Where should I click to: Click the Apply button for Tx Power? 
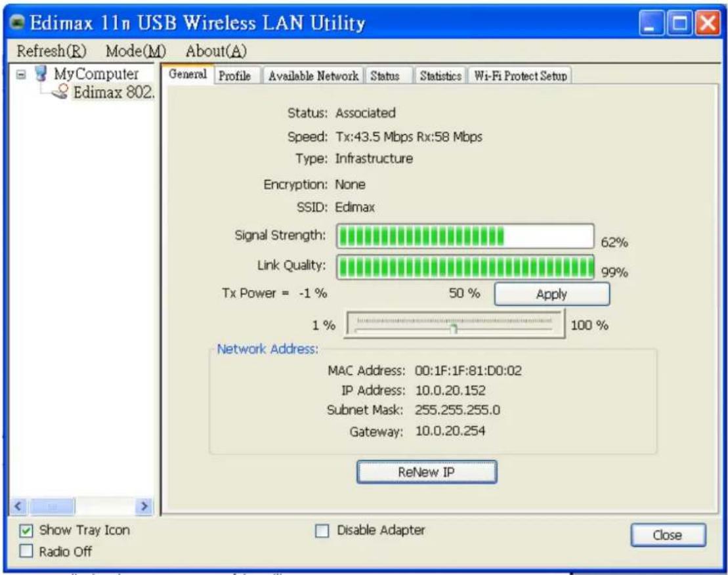pyautogui.click(x=551, y=294)
